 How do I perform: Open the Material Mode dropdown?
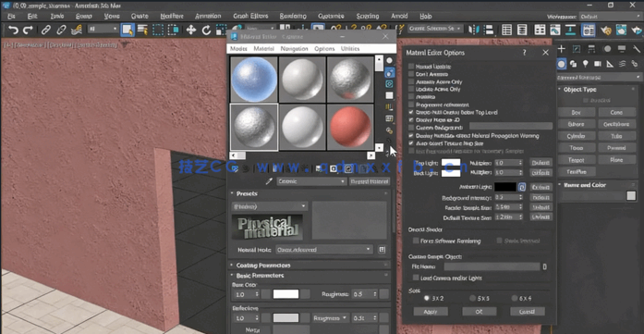click(x=323, y=249)
